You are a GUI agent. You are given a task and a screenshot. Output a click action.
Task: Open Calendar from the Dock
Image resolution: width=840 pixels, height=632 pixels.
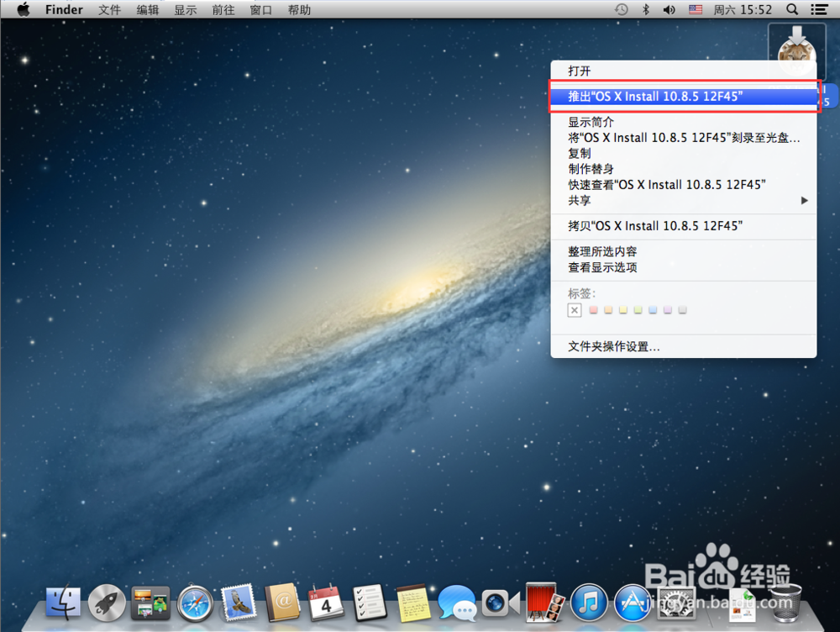tap(326, 603)
